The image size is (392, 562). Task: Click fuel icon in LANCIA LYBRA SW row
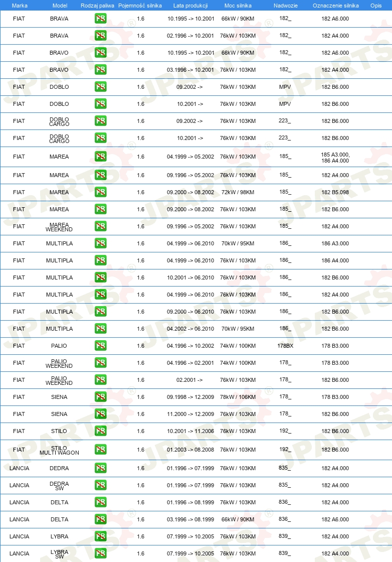101,553
